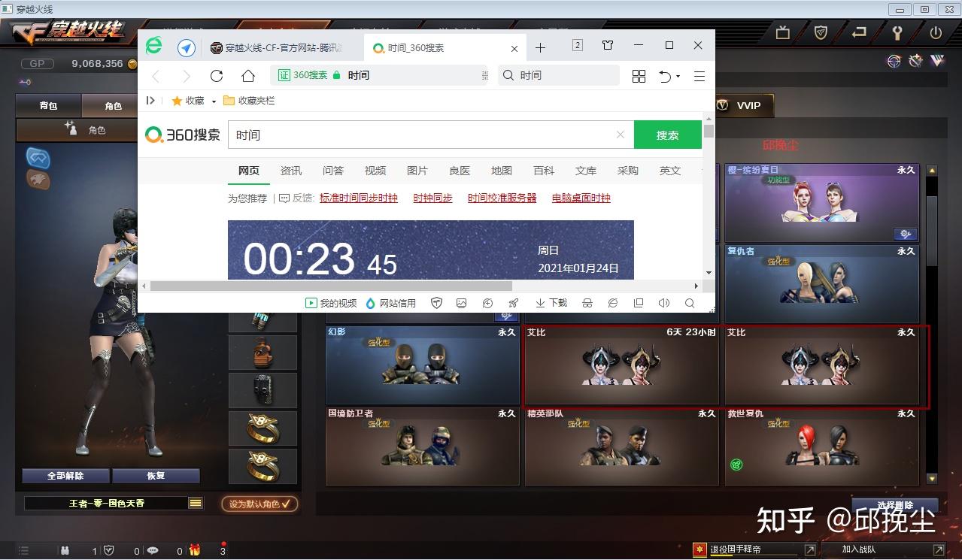This screenshot has width=962, height=560.
Task: Click the picture icon in browser status bar
Action: tap(462, 303)
